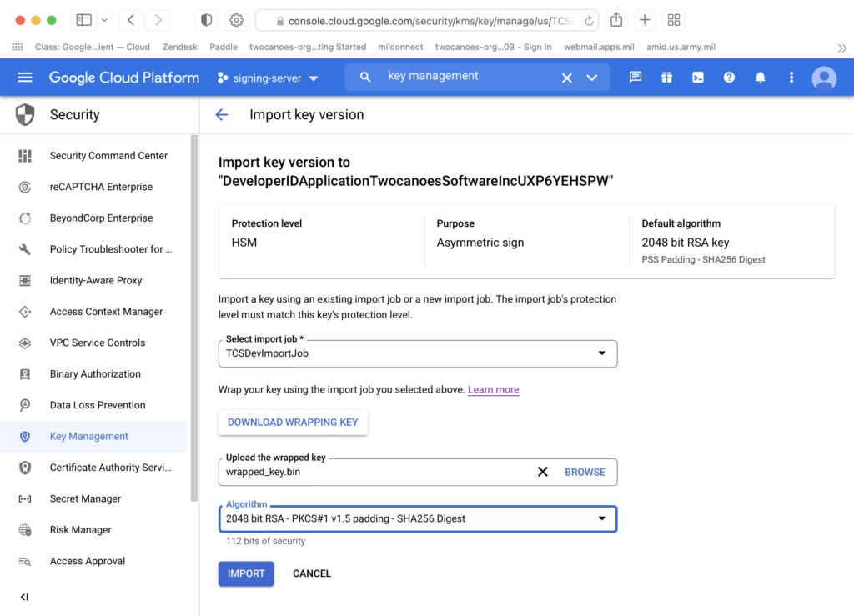Open the Select import job dropdown
Image resolution: width=854 pixels, height=616 pixels.
418,353
